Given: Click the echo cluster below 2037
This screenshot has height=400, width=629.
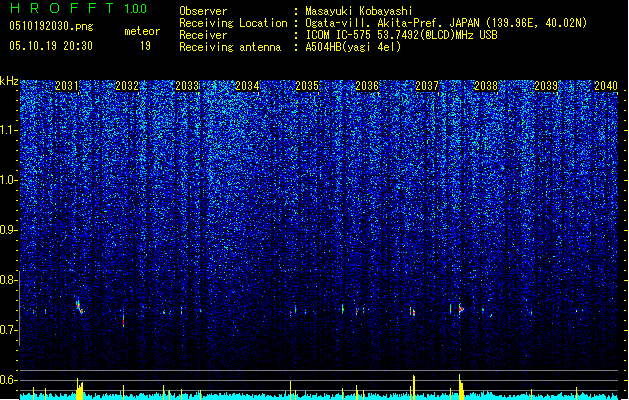Looking at the screenshot, I should [x=412, y=312].
